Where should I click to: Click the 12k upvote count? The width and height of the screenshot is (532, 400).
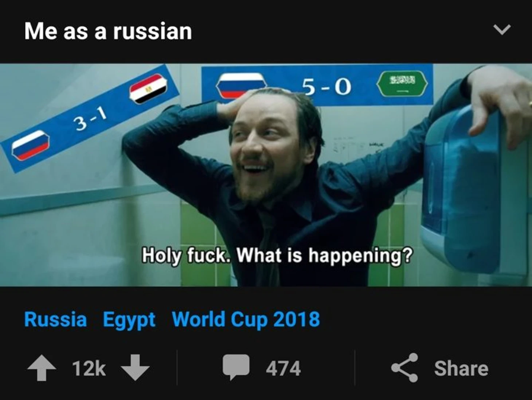(89, 368)
